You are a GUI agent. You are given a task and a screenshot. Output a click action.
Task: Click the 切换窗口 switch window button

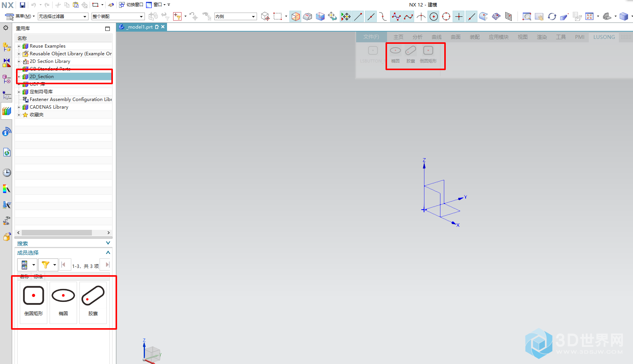pos(131,5)
